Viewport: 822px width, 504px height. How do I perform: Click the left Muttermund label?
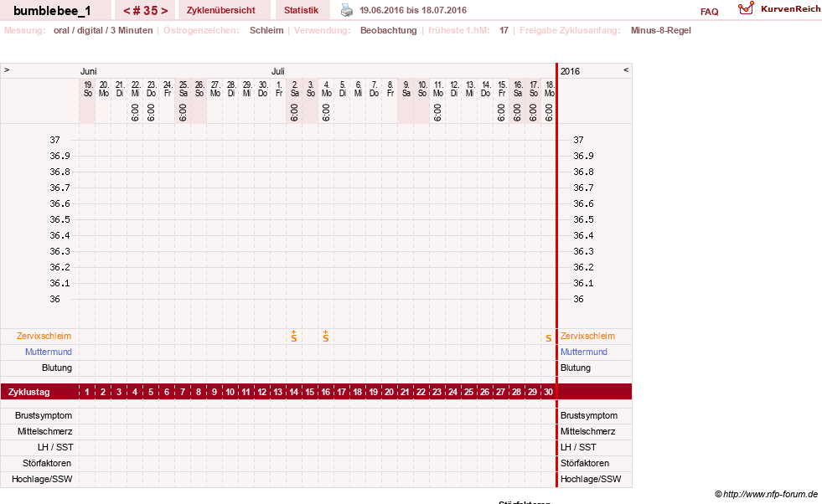click(x=49, y=352)
